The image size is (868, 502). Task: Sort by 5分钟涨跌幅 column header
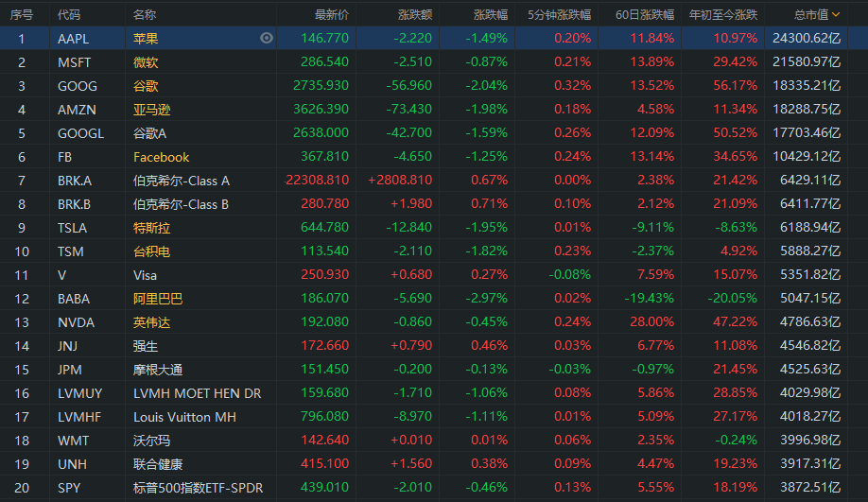point(559,15)
